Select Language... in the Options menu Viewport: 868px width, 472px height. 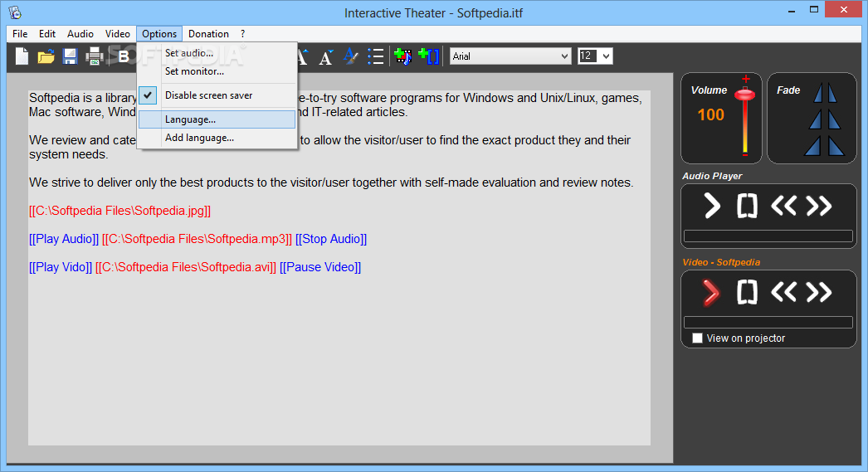217,119
